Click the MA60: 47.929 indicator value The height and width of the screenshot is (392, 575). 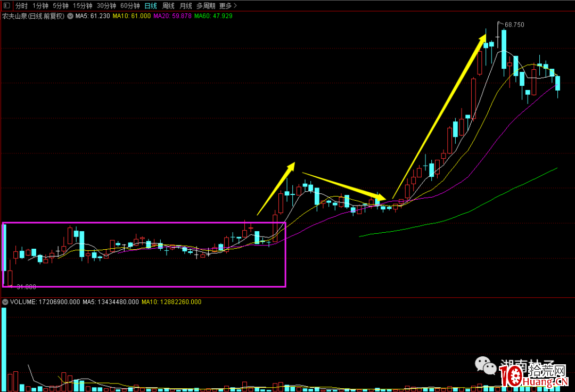213,16
